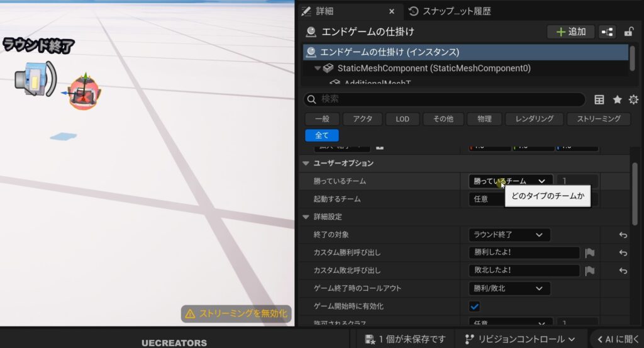This screenshot has height=348, width=644.
Task: Click the favorites star icon
Action: (x=617, y=99)
